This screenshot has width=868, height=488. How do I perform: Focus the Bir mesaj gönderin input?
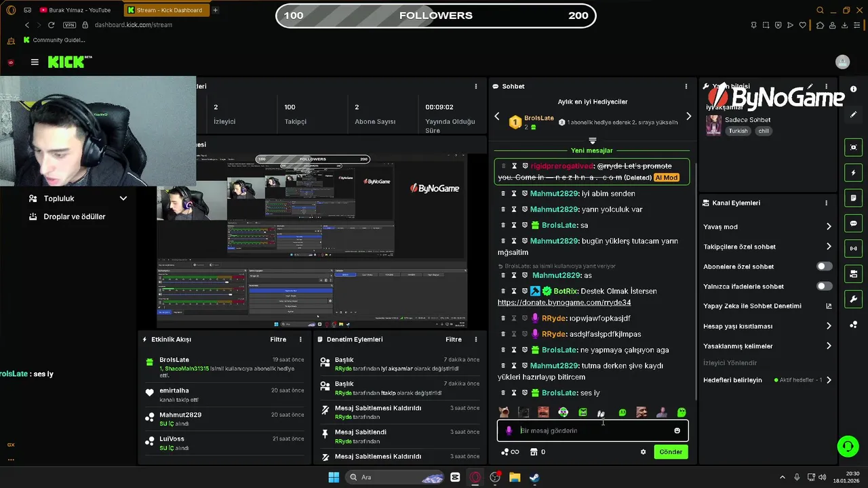click(593, 430)
